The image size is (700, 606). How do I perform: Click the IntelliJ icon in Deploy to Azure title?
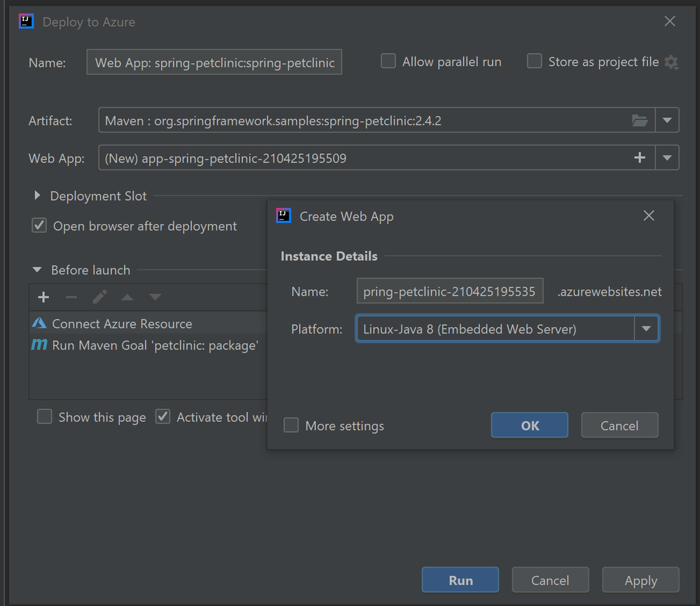pos(27,21)
